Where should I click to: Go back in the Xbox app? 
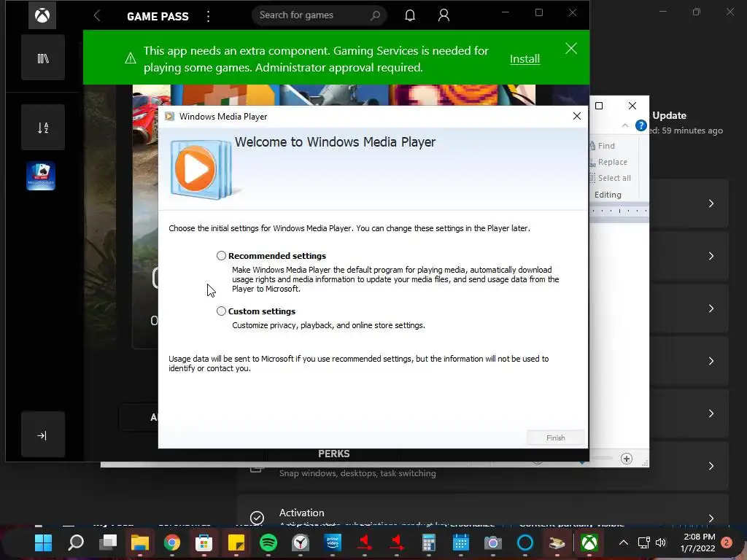point(97,16)
